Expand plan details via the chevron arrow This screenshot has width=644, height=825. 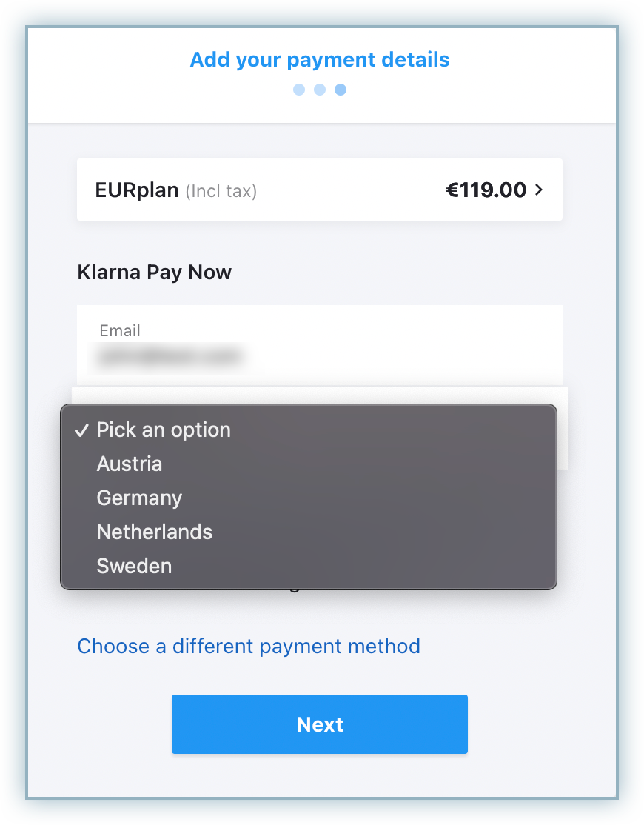539,190
